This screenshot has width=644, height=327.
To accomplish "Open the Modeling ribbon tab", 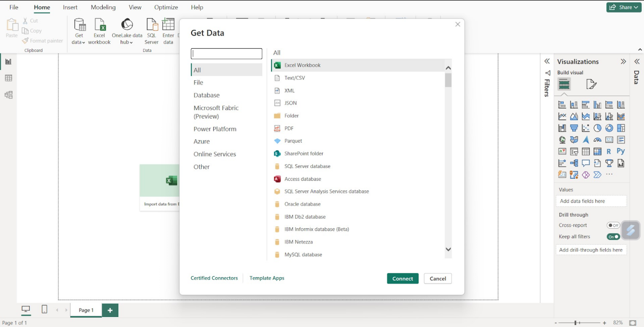I will tap(103, 7).
